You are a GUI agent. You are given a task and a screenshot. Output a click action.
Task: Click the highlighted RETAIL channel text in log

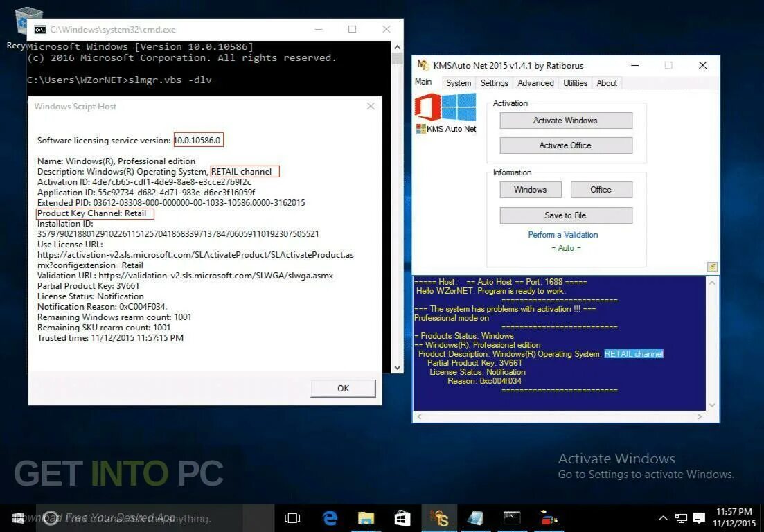click(633, 354)
